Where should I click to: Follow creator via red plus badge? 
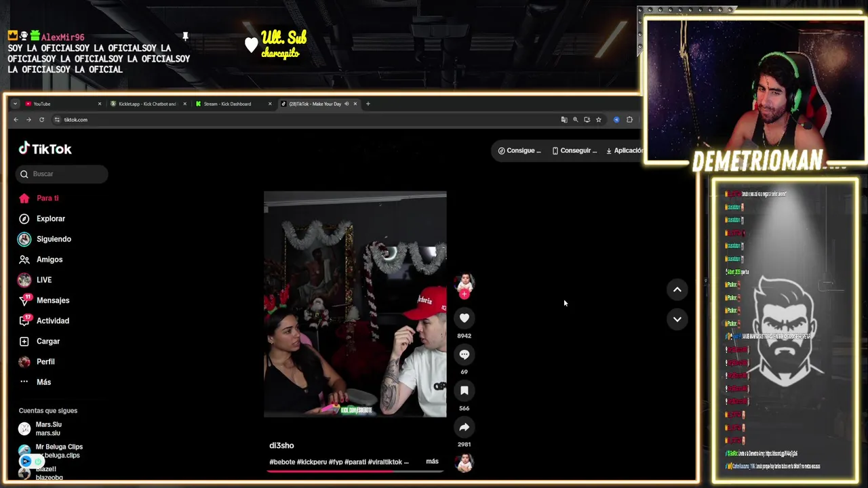point(464,294)
